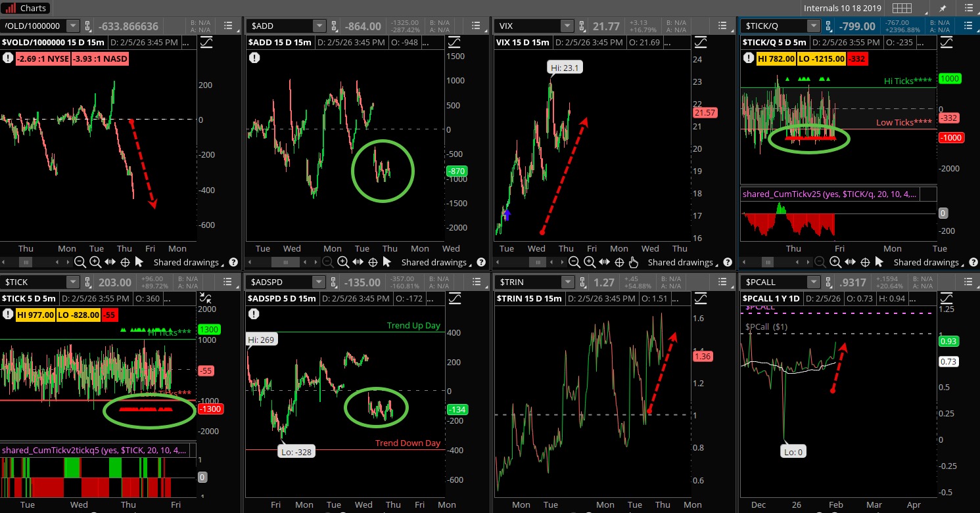The width and height of the screenshot is (980, 513).
Task: Click the $VOLD chart alert exclamation icon
Action: 9,58
